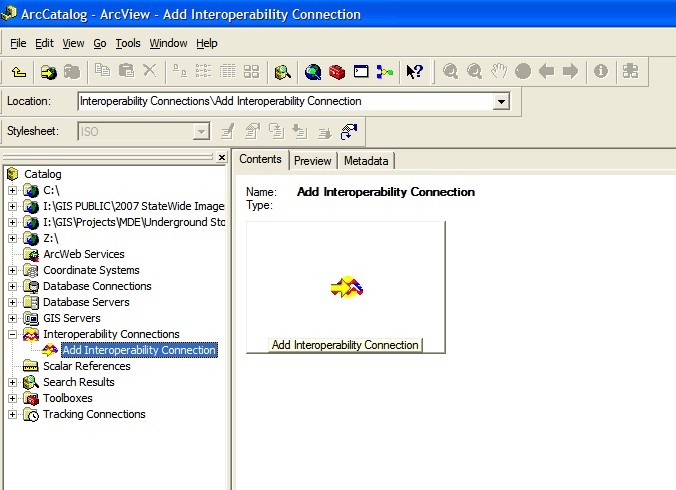
Task: Close the Catalog tree panel
Action: coord(222,157)
